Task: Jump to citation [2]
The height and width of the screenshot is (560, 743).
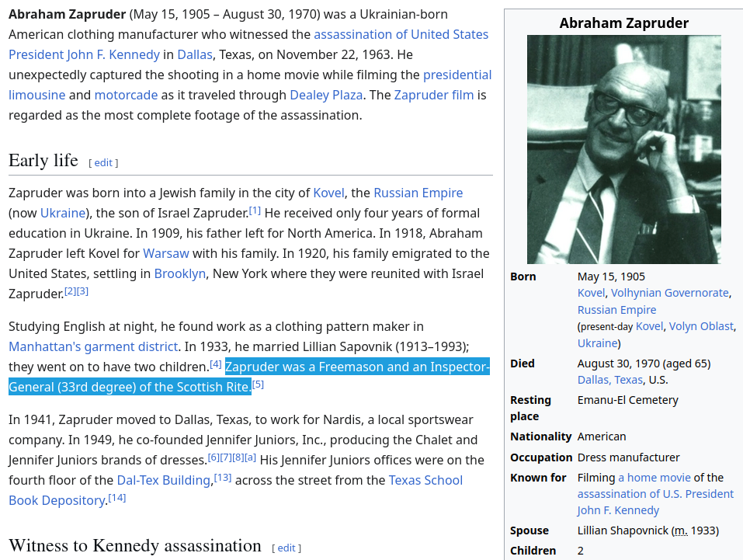Action: click(70, 290)
